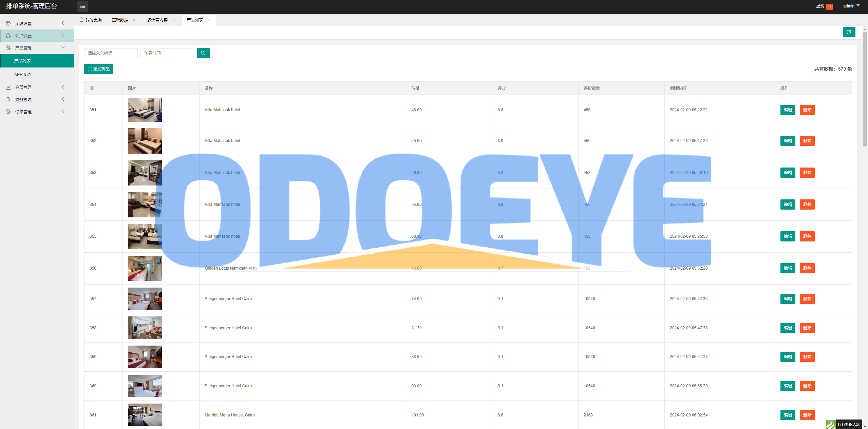Viewport: 868px width, 429px height.
Task: Open 产品列表 in the sidebar
Action: tap(37, 61)
